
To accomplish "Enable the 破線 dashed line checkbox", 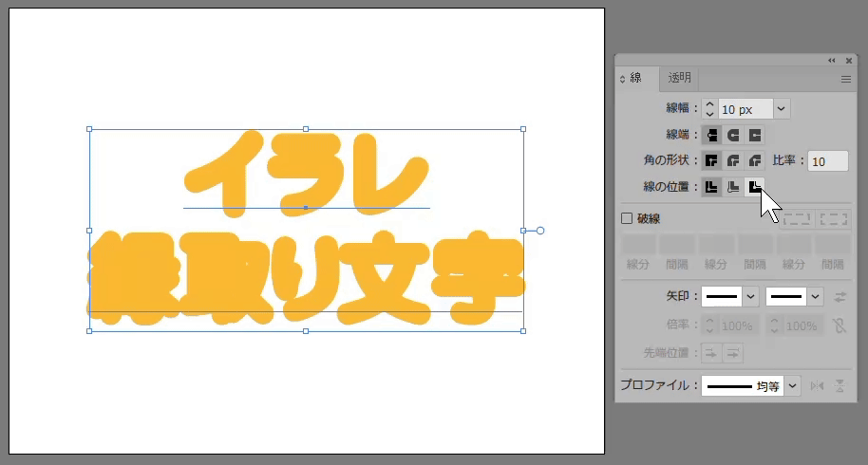I will click(x=627, y=218).
